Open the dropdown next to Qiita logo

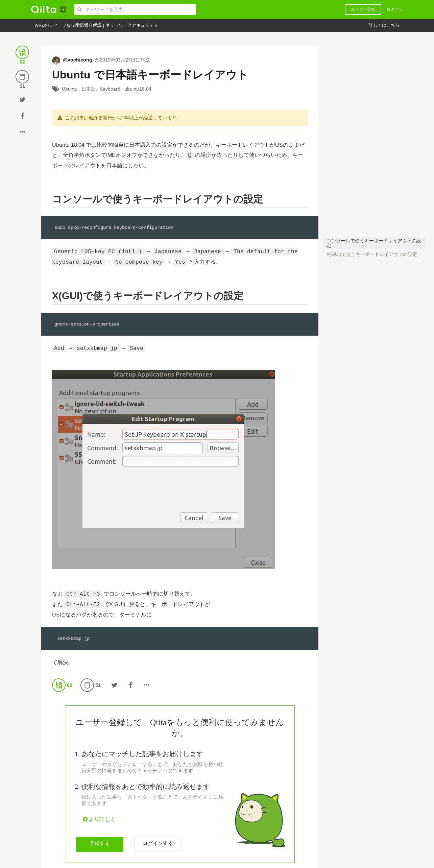point(63,9)
